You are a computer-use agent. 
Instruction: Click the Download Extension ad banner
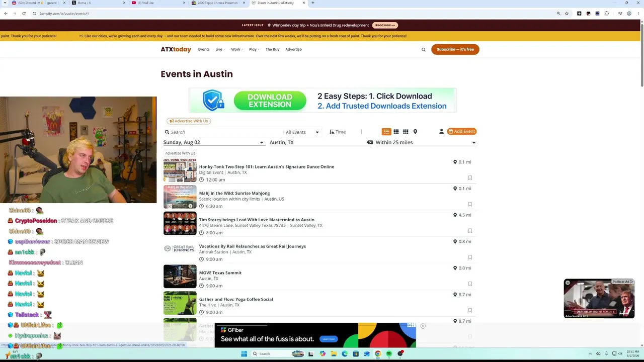point(322,101)
